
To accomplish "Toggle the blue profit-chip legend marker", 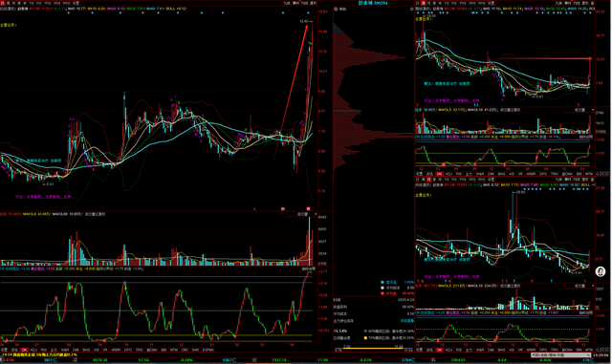I will click(382, 282).
